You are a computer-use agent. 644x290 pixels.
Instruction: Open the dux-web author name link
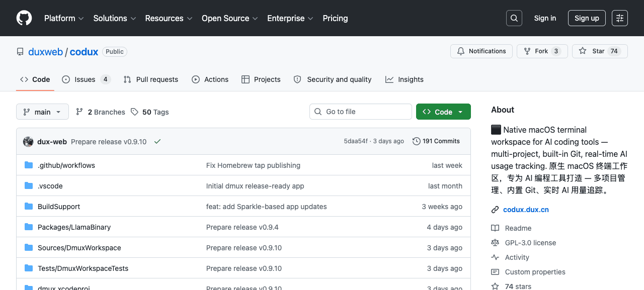(52, 142)
